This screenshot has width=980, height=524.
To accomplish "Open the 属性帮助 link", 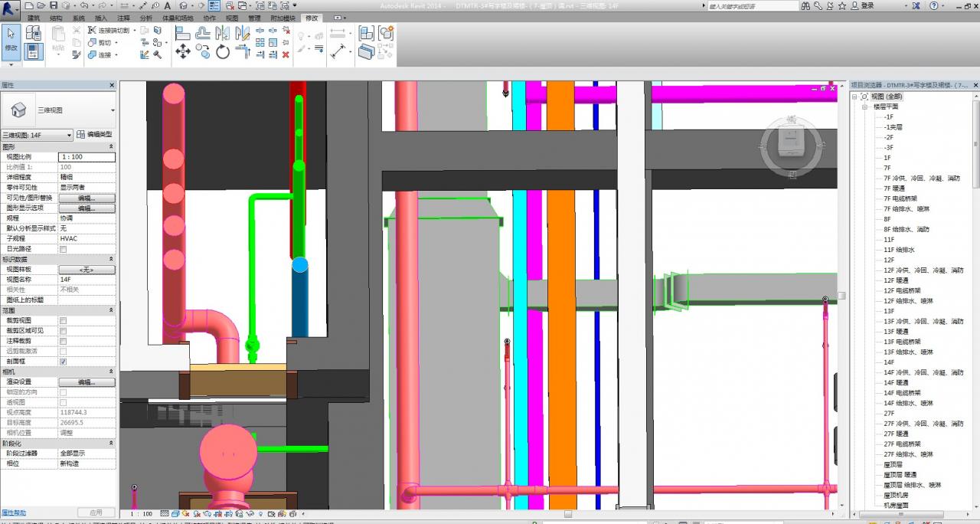I will [x=14, y=512].
